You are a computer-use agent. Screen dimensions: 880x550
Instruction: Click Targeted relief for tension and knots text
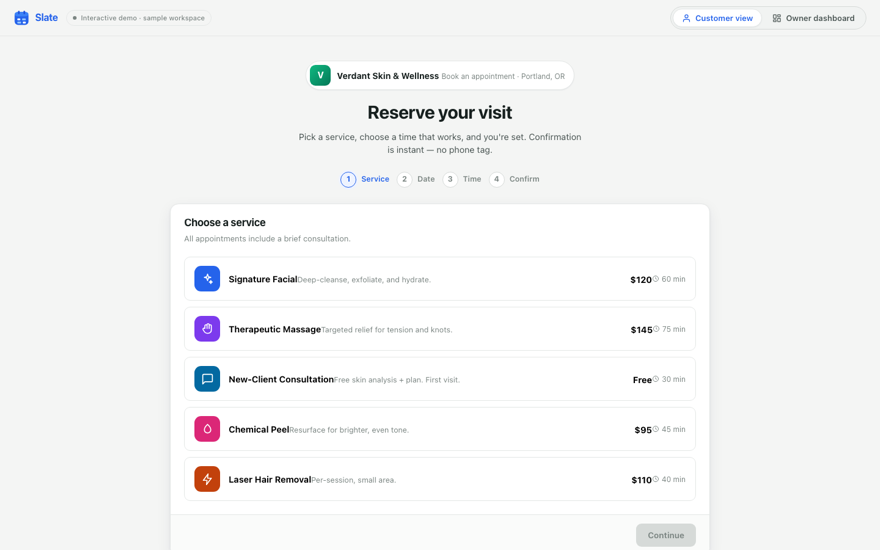coord(387,330)
